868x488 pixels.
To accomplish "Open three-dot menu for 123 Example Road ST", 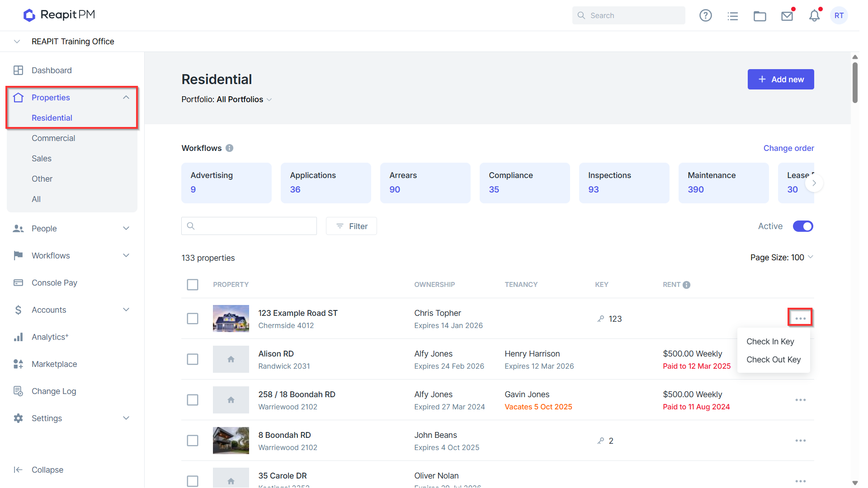I will coord(800,318).
